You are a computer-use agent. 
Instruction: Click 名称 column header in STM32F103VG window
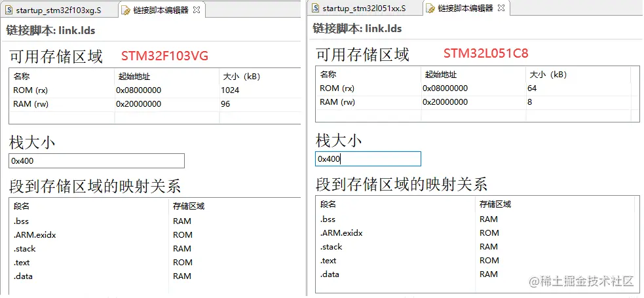(22, 77)
